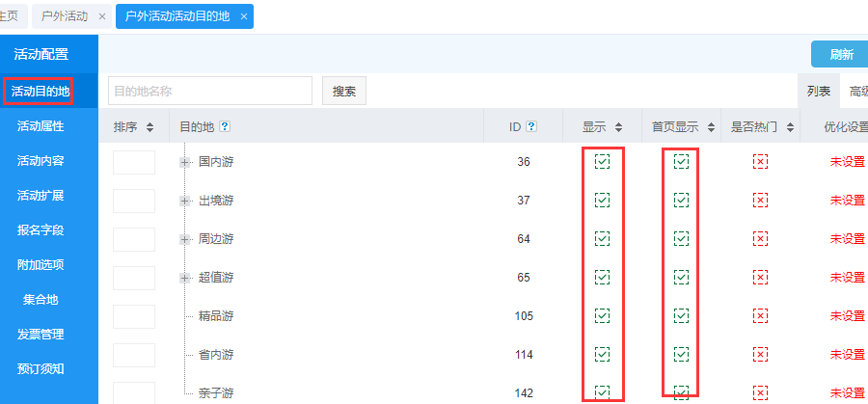The image size is (868, 404).
Task: Sort by 首页显示 column arrows
Action: click(709, 127)
